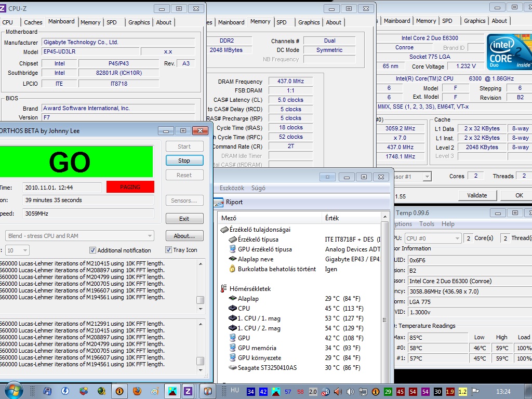Open the Core Temp CPU #0 dropdown
This screenshot has height=399, width=532.
[433, 238]
